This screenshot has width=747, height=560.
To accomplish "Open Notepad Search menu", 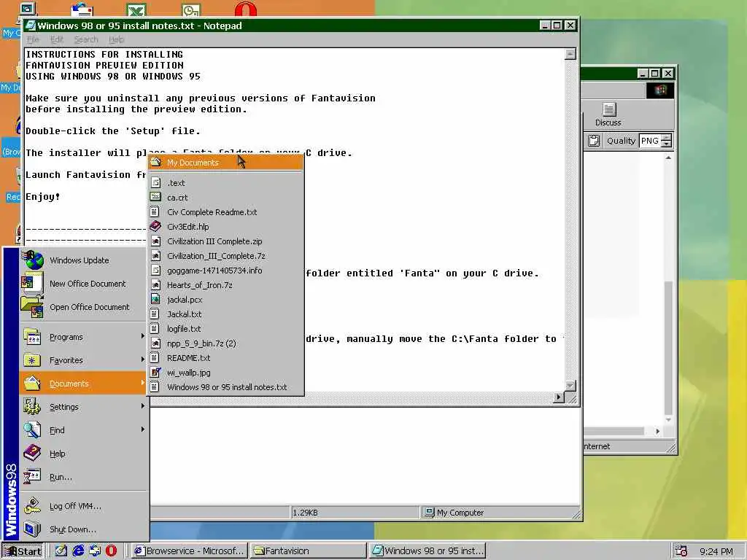I will [86, 39].
